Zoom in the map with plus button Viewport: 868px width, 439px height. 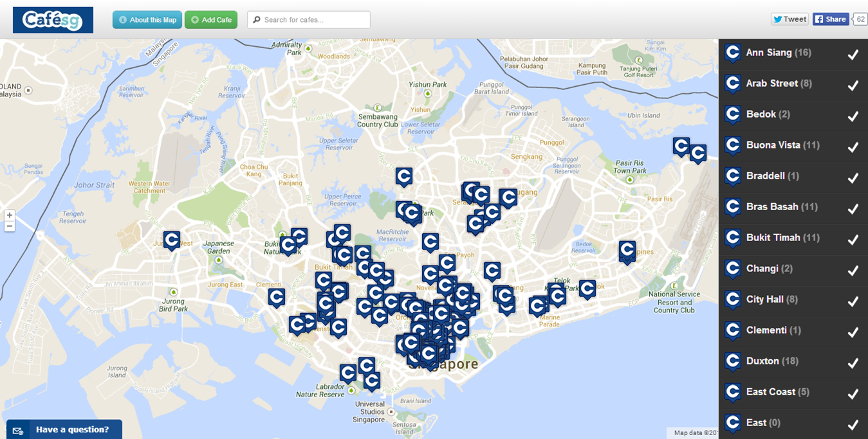coord(10,215)
